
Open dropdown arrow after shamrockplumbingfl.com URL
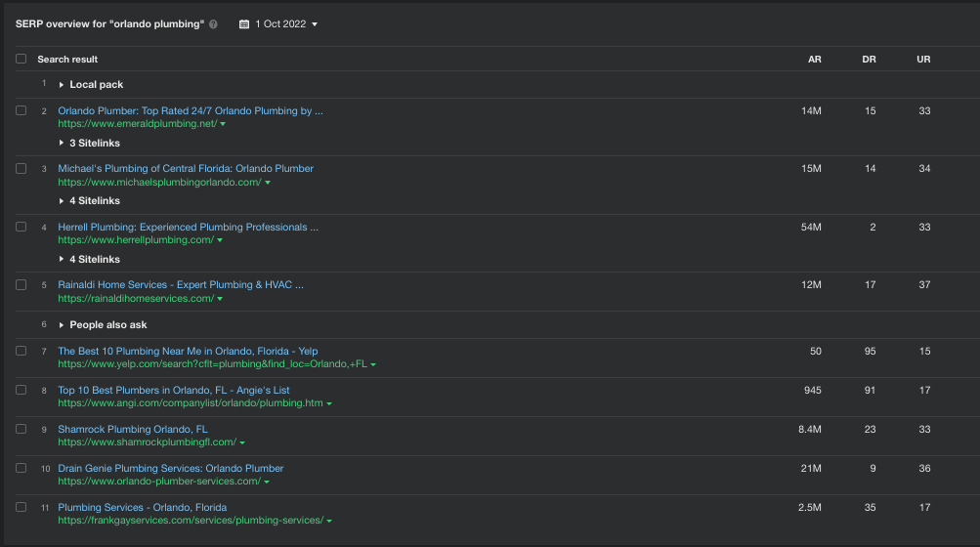click(x=242, y=442)
